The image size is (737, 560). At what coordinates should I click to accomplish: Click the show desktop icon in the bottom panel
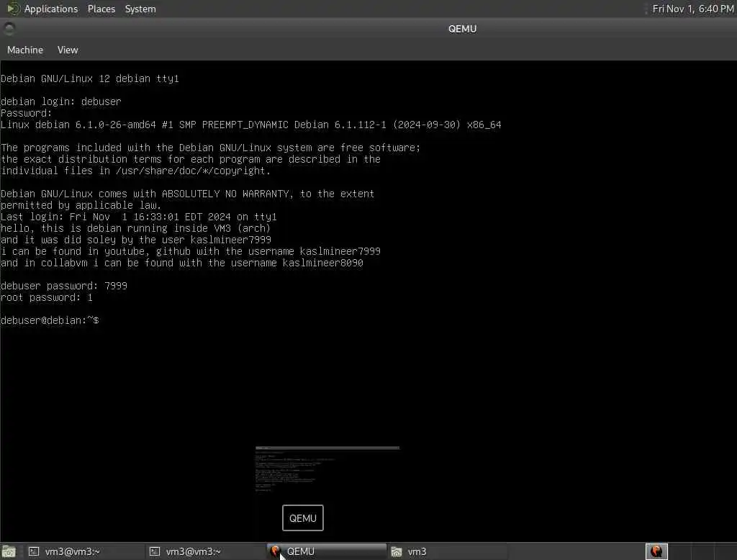click(9, 551)
